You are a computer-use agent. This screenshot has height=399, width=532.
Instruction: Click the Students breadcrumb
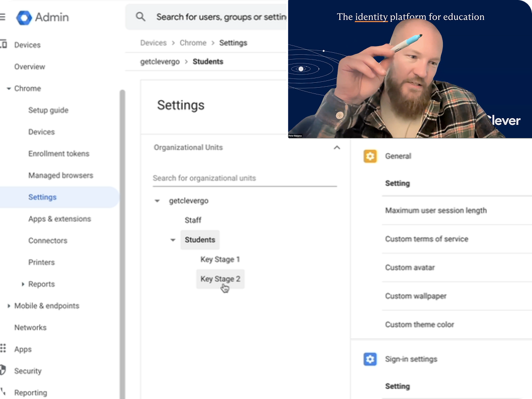(208, 61)
